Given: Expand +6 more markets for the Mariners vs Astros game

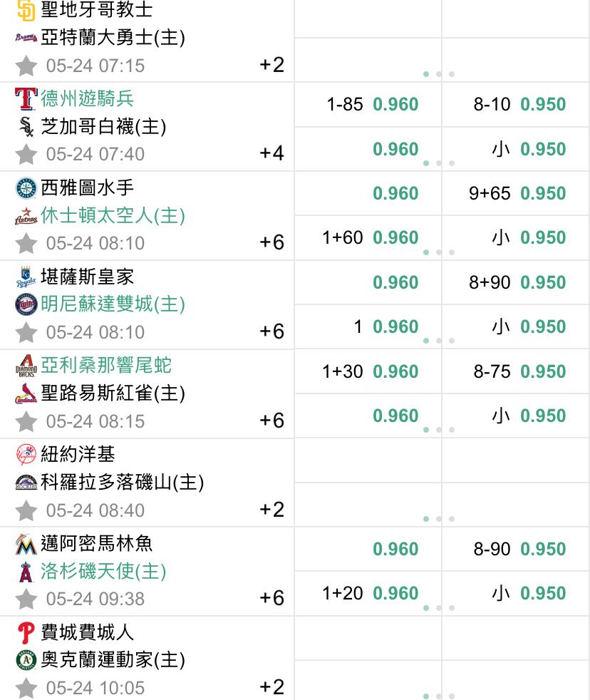Looking at the screenshot, I should click(271, 242).
